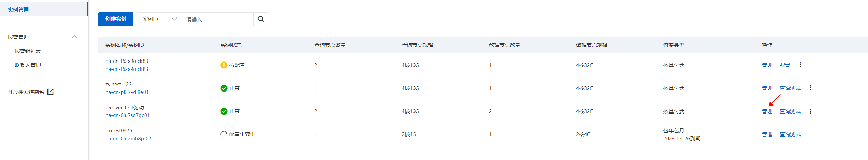The width and height of the screenshot is (868, 160).
Task: Open 联系人管理 in the sidebar
Action: [28, 65]
